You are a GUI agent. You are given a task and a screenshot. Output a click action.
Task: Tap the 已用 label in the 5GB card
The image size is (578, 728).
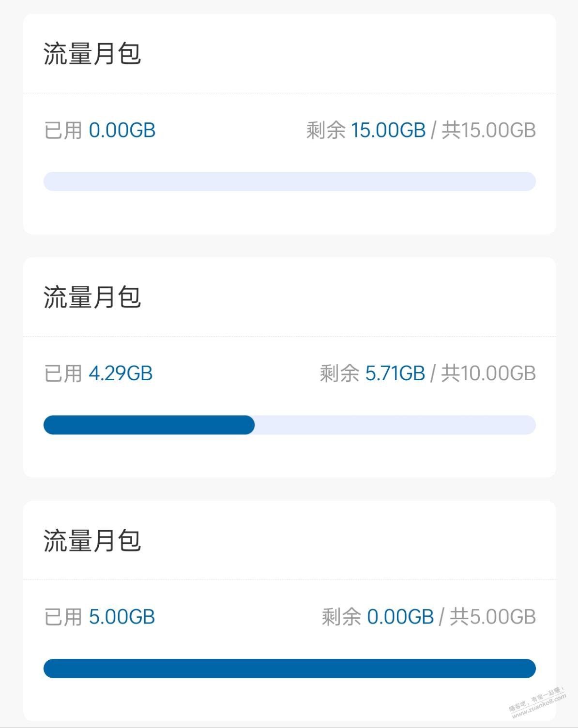[x=63, y=617]
